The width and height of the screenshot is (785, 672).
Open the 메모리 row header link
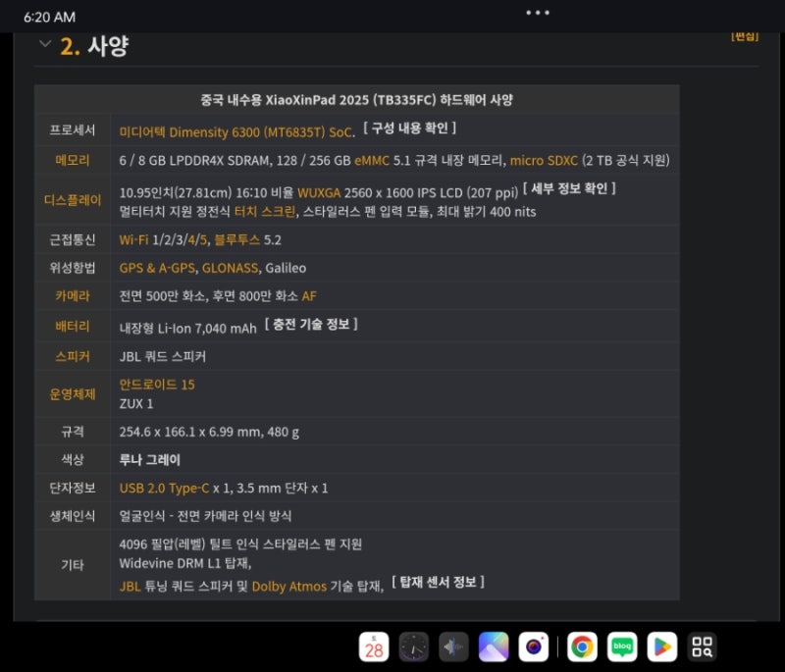[73, 161]
